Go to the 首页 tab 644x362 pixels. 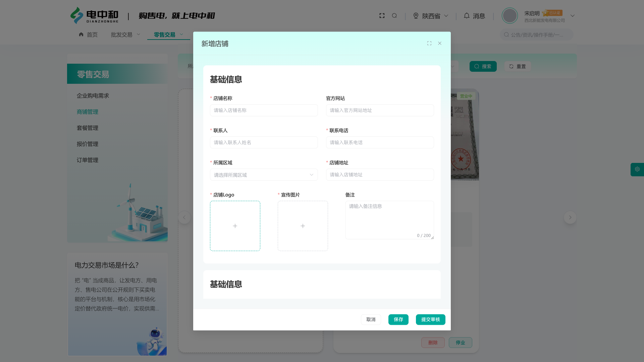point(88,35)
